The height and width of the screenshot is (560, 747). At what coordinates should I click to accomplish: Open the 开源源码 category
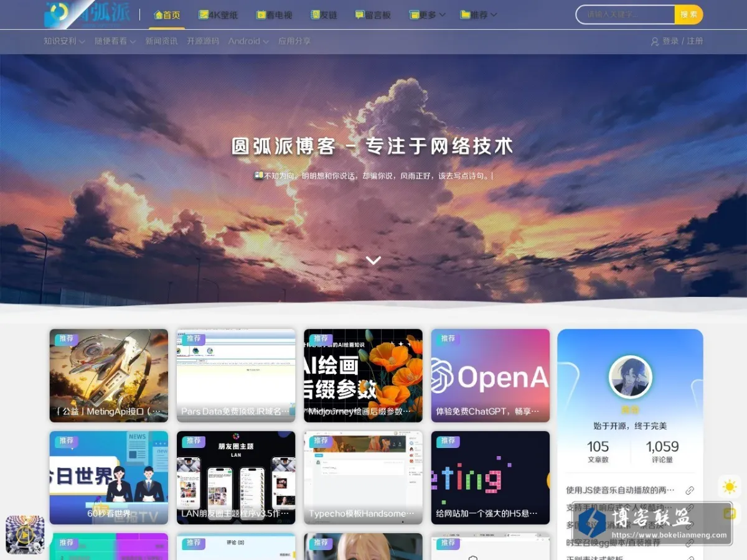coord(203,41)
